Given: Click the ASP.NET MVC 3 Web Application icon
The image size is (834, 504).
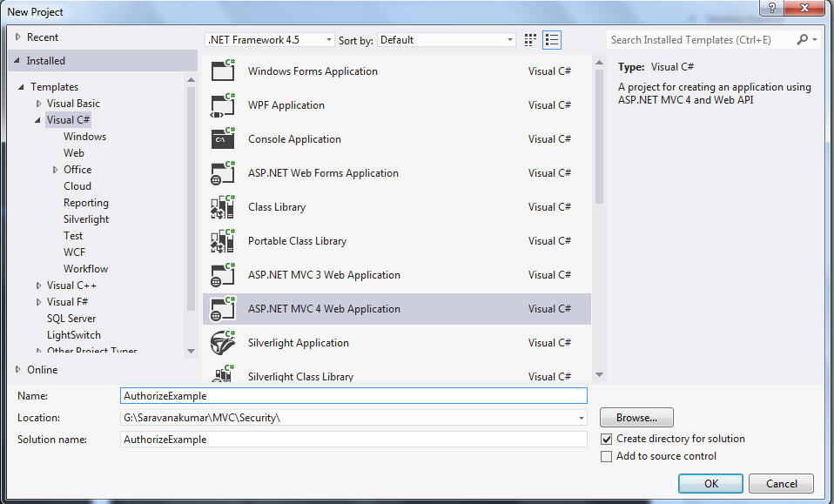Looking at the screenshot, I should coord(223,275).
